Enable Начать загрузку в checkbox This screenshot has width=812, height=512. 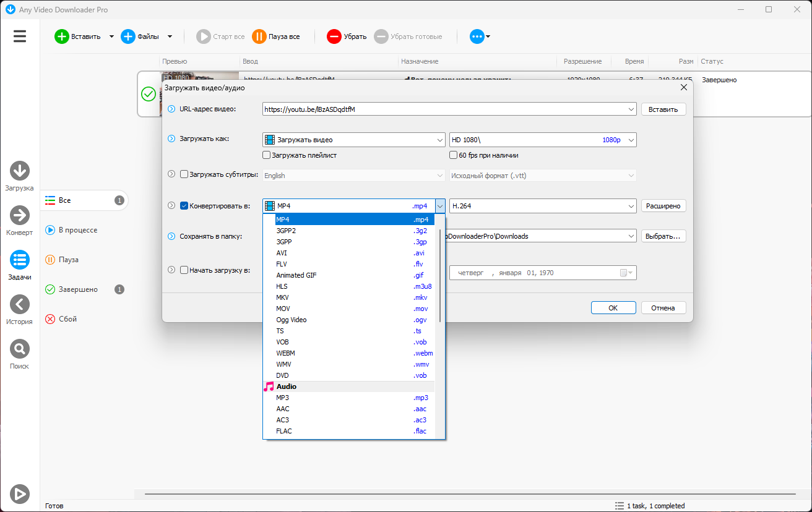coord(184,270)
